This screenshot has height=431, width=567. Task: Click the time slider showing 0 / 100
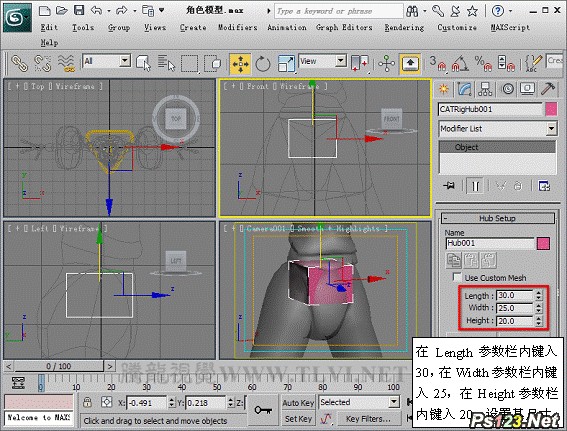point(59,366)
